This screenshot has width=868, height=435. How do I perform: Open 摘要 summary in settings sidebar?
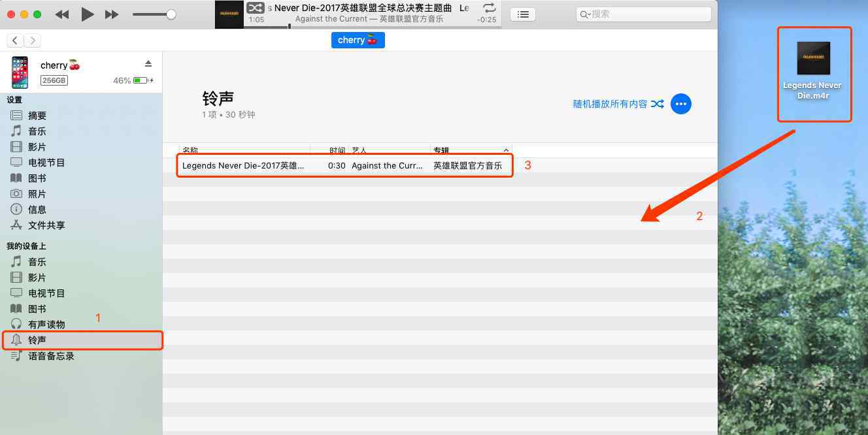coord(37,116)
